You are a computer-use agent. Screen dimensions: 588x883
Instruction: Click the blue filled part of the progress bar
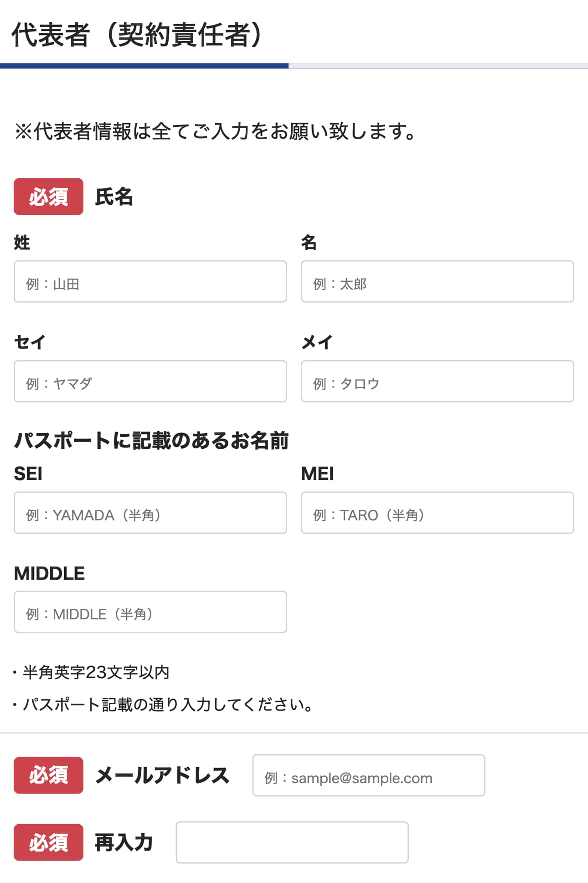[144, 66]
